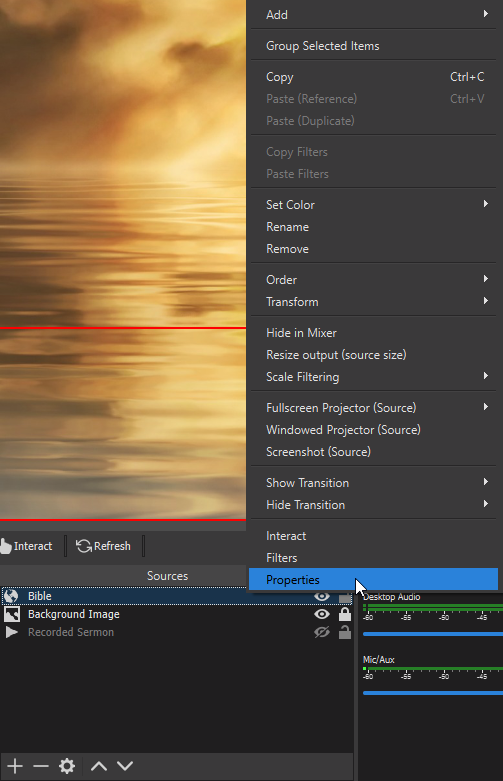Expand the Add submenu
Viewport: 503px width, 781px height.
374,14
